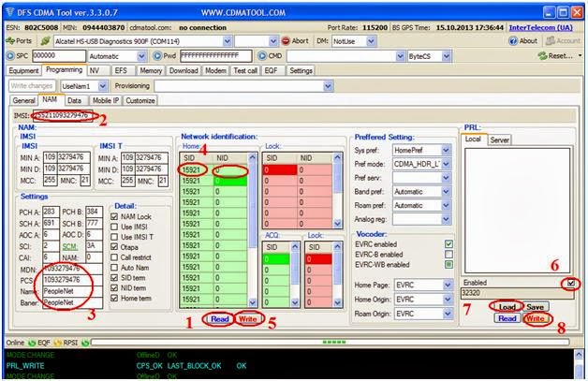Switch to the Equipment tab
Image resolution: width=588 pixels, height=381 pixels.
tap(23, 70)
